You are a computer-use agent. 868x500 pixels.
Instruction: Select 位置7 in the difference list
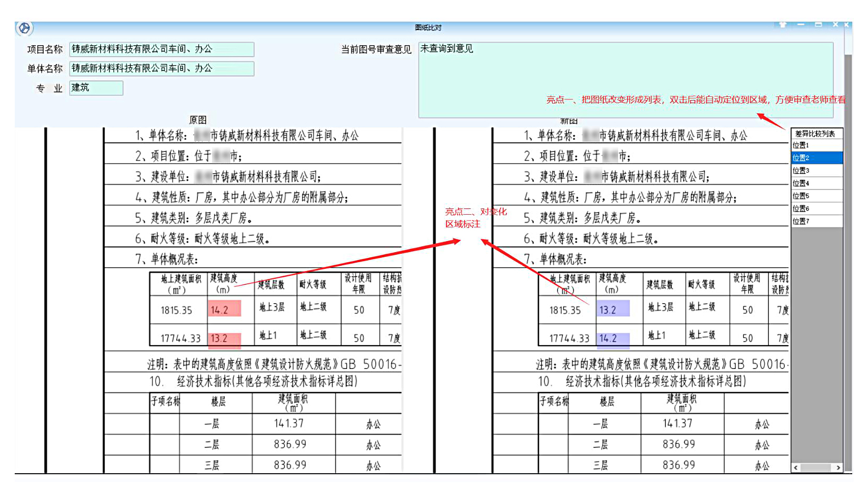click(816, 221)
